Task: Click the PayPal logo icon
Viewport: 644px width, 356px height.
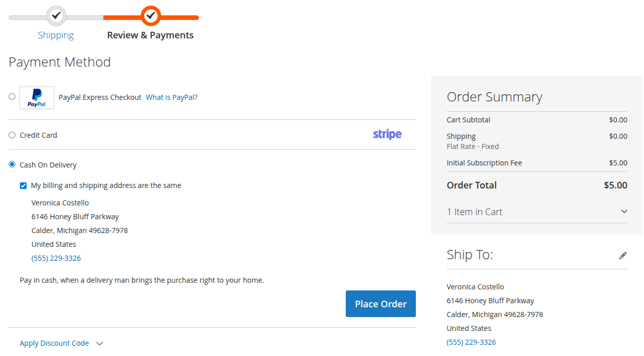Action: tap(37, 97)
